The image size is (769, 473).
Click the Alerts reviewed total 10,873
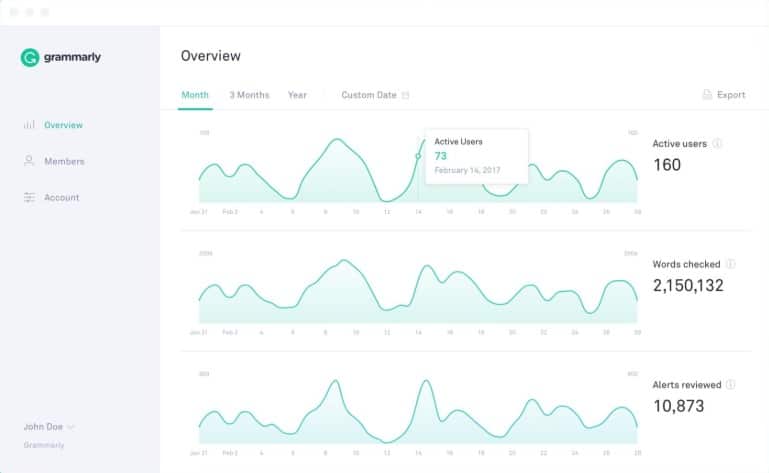click(679, 406)
